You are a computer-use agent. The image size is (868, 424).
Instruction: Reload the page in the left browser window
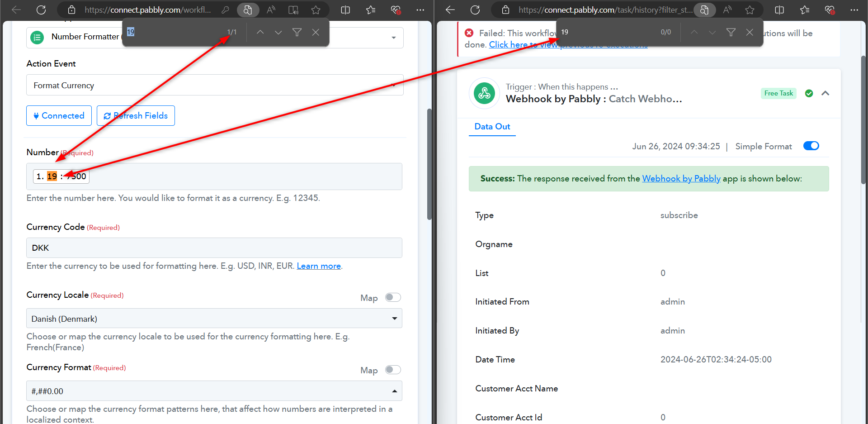41,10
